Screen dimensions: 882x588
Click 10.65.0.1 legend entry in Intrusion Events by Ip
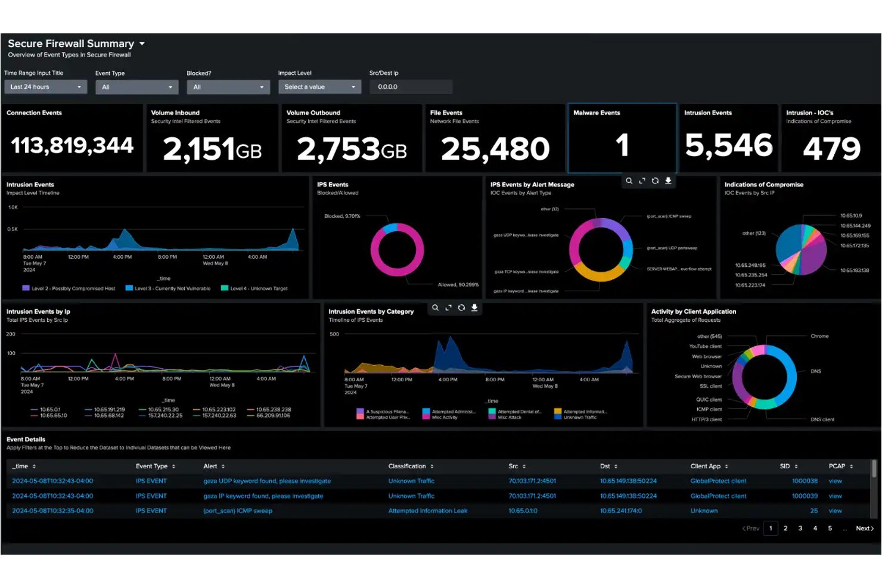(45, 410)
